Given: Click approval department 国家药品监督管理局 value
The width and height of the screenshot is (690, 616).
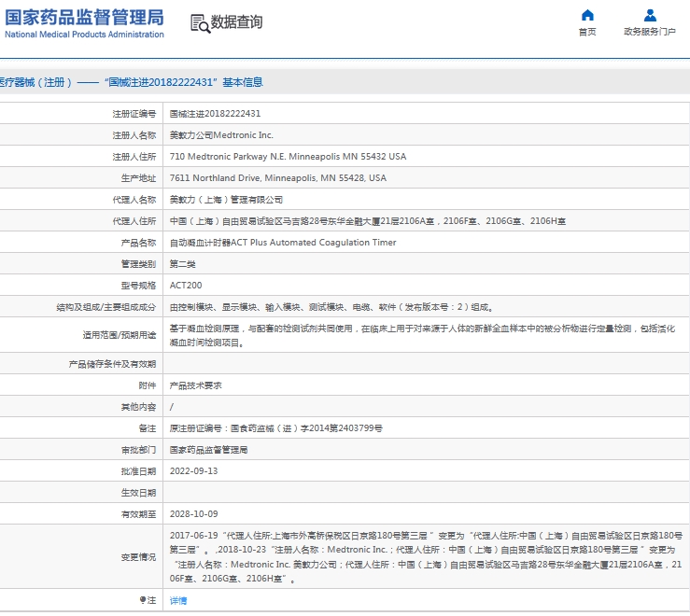Looking at the screenshot, I should pyautogui.click(x=208, y=450).
